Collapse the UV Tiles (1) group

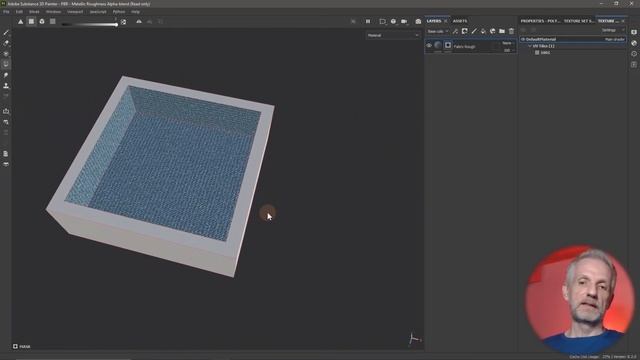point(530,46)
